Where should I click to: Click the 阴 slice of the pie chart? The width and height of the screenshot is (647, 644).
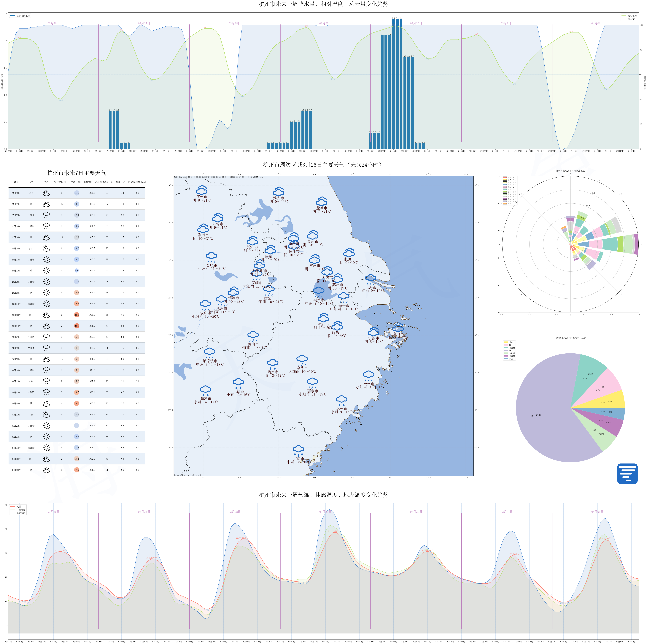coord(543,412)
